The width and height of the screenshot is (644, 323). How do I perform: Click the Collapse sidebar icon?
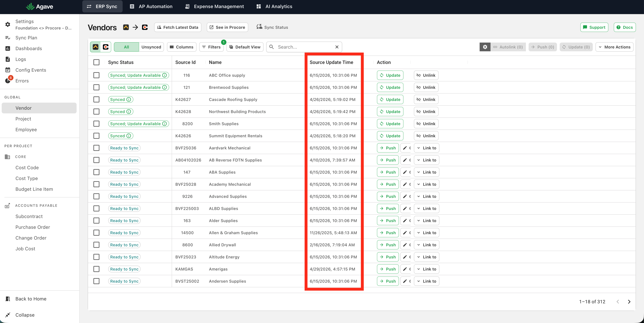[x=8, y=315]
